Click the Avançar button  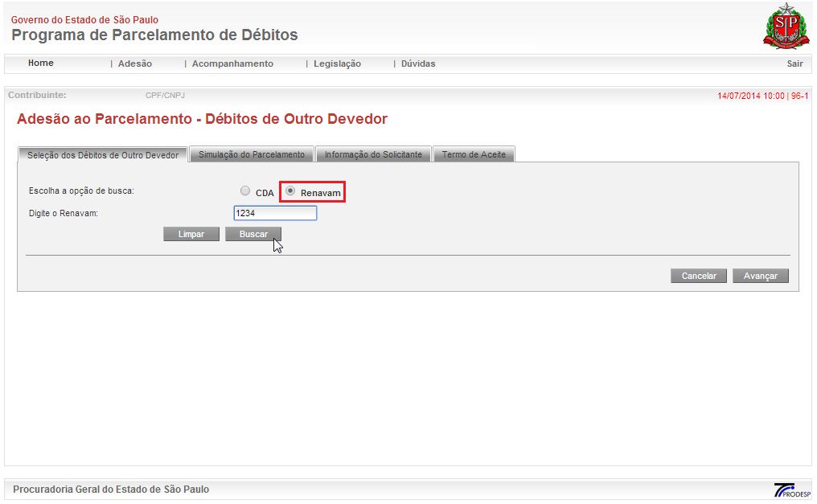coord(760,276)
